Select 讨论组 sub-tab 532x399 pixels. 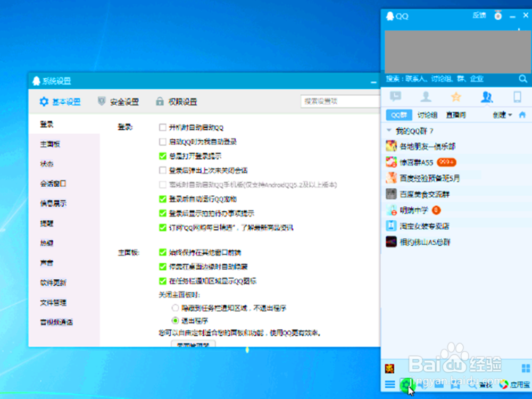tap(427, 115)
